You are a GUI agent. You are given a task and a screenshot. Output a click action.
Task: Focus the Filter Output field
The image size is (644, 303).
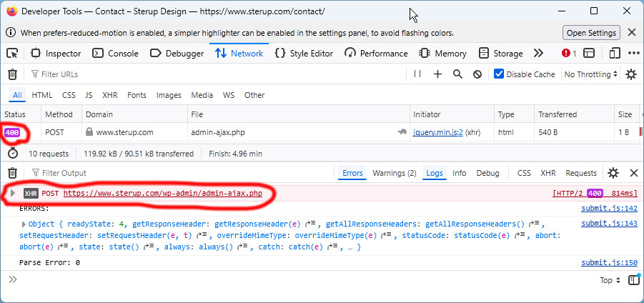(181, 173)
